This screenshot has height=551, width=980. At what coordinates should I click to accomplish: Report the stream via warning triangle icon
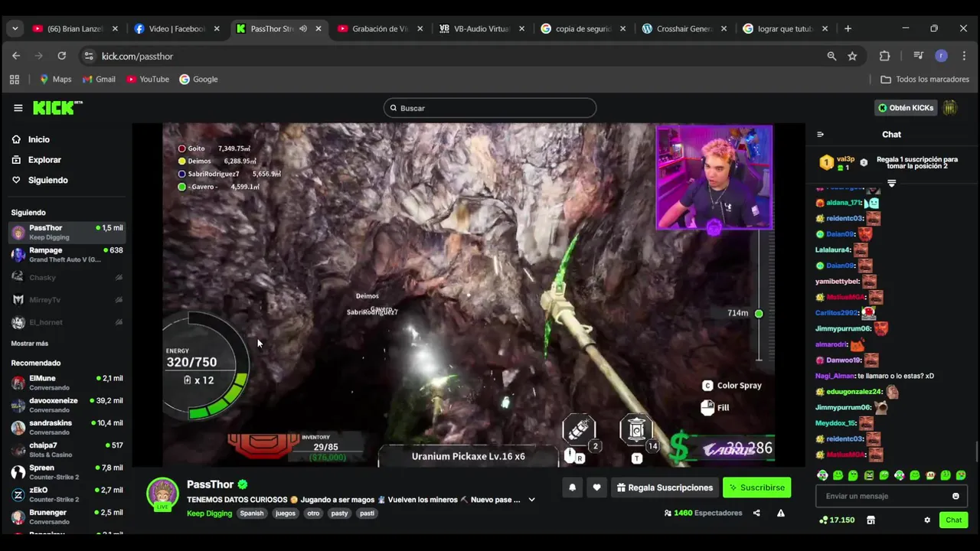[x=780, y=513]
